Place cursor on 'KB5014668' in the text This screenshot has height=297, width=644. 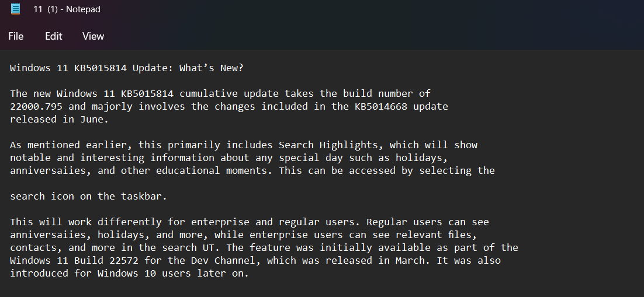381,106
